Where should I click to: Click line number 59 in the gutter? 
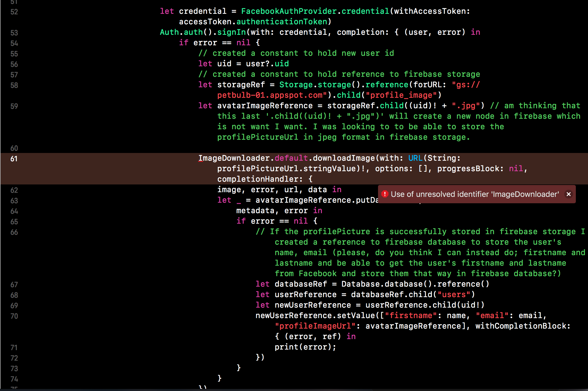(14, 106)
